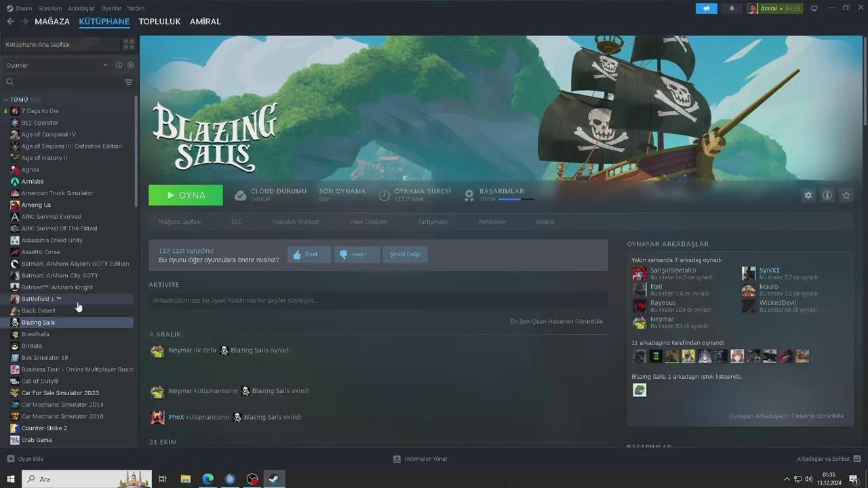The height and width of the screenshot is (488, 868).
Task: Click the İndirmeleri Yönet download icon
Action: [x=397, y=459]
